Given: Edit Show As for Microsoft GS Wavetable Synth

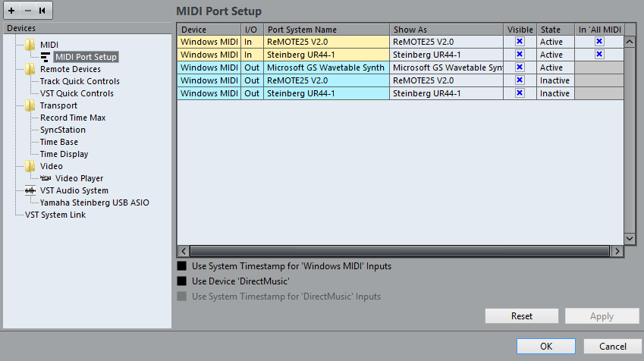Looking at the screenshot, I should tap(447, 67).
